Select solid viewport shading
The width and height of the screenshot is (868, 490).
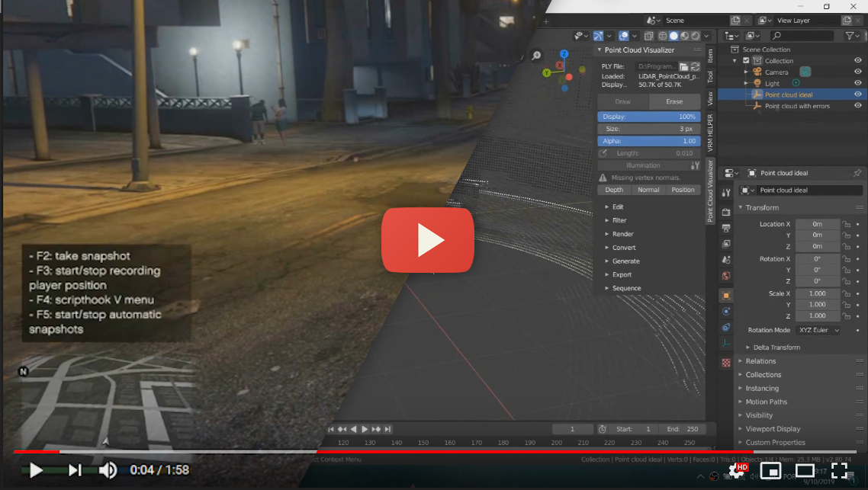[x=674, y=36]
